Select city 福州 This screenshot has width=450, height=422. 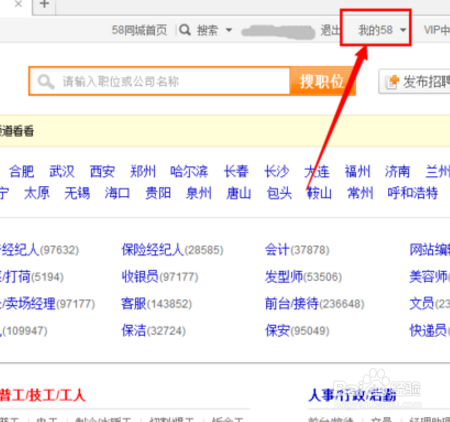357,172
